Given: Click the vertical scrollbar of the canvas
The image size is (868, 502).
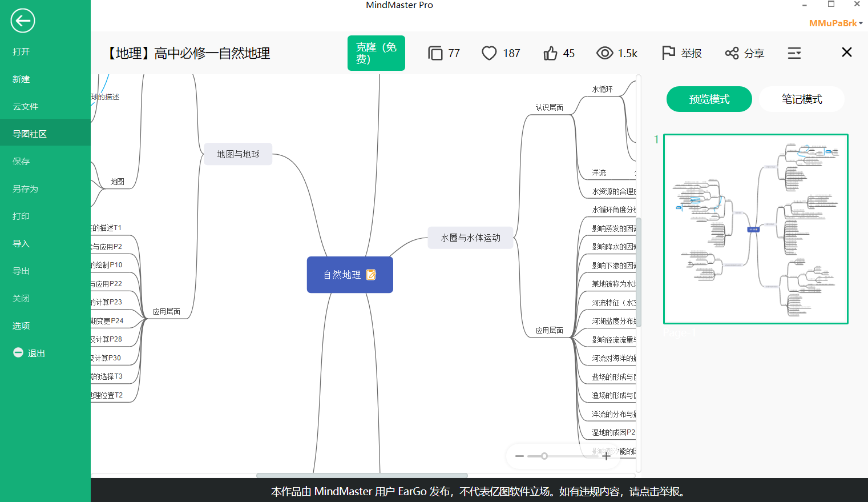Looking at the screenshot, I should [639, 272].
